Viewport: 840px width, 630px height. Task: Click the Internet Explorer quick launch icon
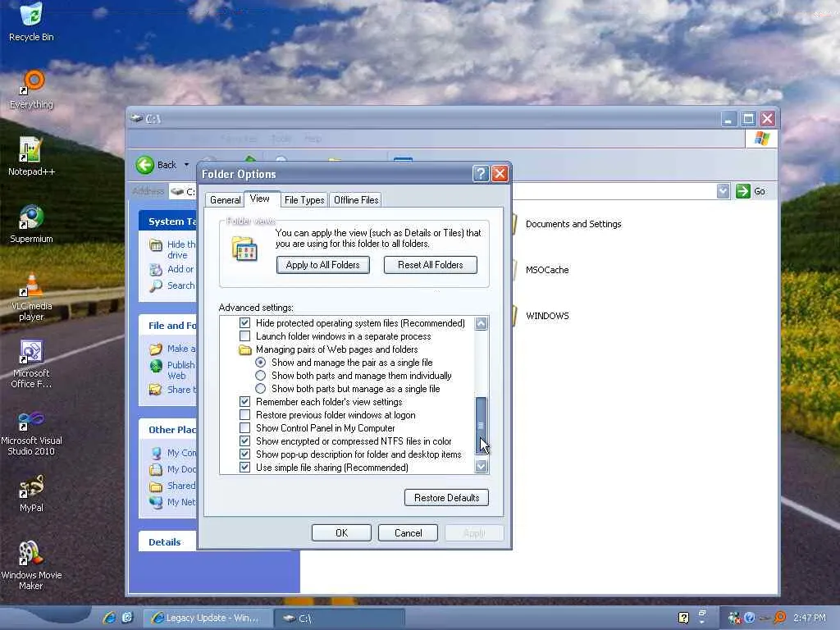[109, 618]
